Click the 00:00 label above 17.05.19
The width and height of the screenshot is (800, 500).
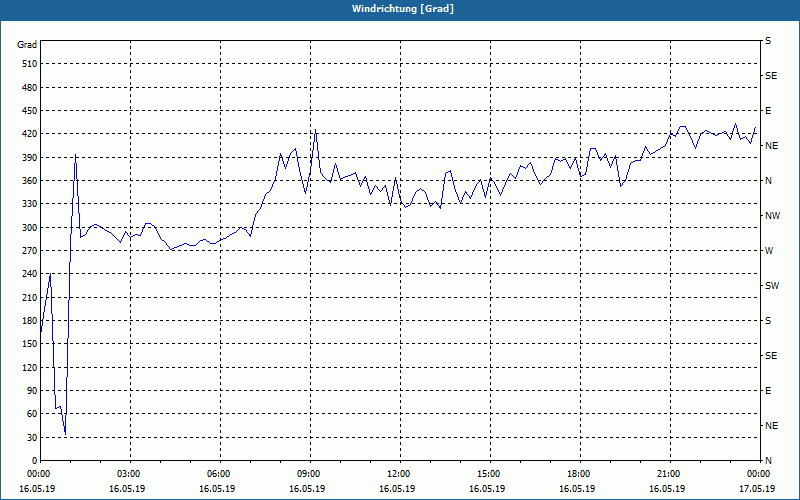(x=757, y=474)
